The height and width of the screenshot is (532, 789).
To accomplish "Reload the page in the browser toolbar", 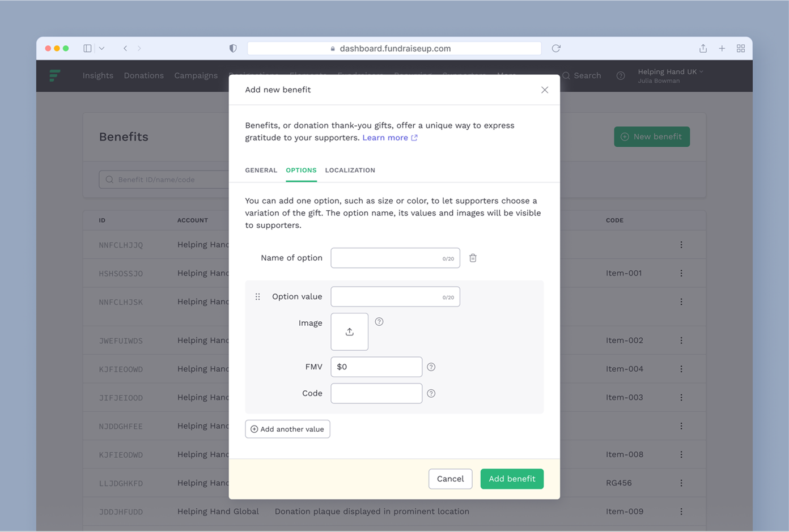I will tap(555, 48).
